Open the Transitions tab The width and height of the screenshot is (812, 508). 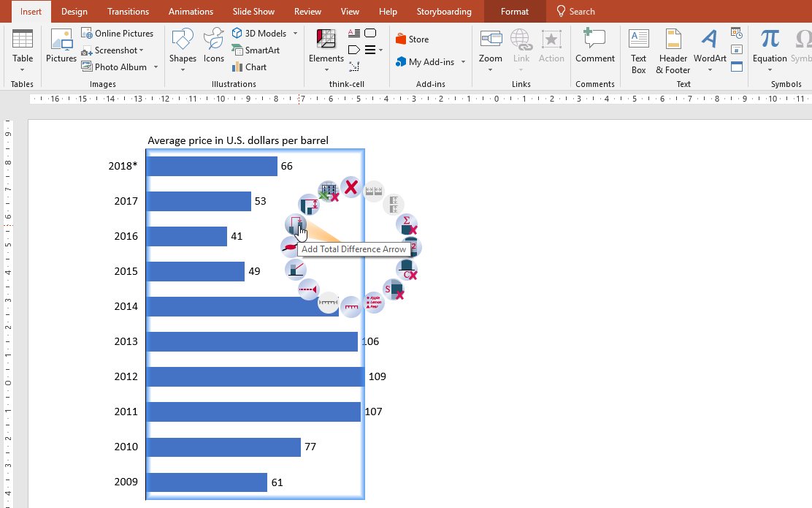coord(128,12)
